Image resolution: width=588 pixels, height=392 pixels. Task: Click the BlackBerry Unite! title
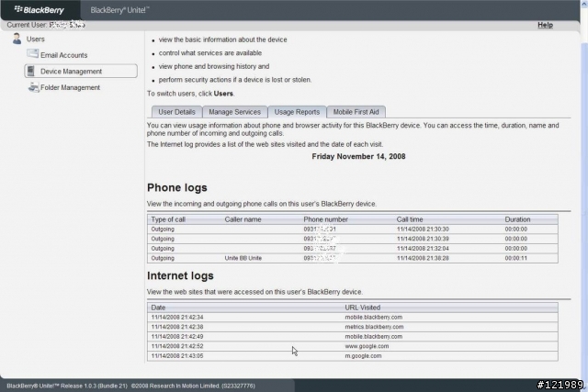119,10
